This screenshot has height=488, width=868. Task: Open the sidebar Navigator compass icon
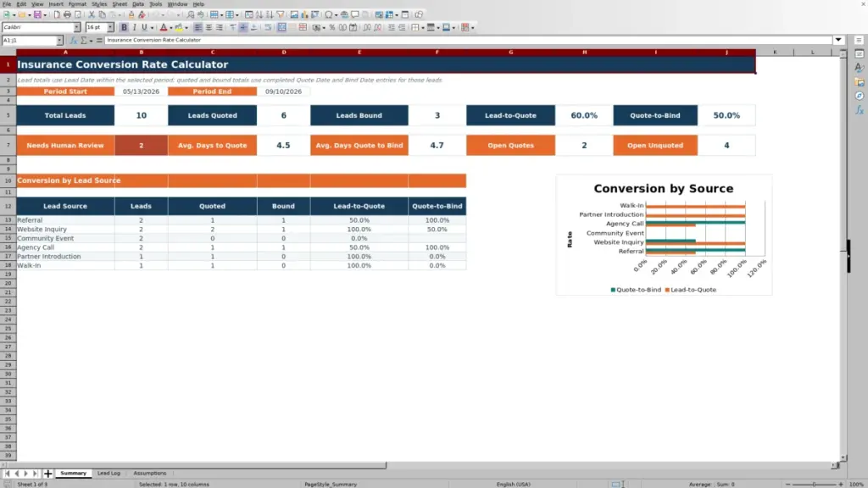[860, 96]
